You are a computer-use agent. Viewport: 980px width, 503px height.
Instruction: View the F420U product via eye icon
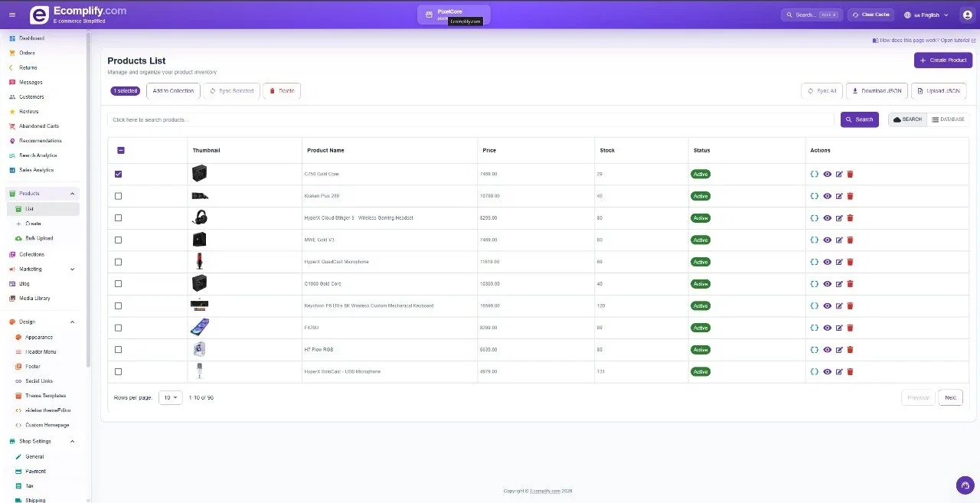click(x=827, y=328)
